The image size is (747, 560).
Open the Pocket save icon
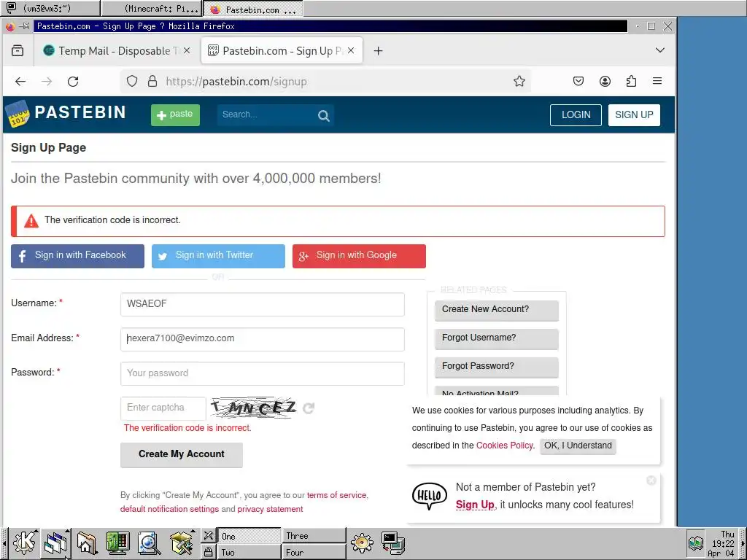coord(578,82)
